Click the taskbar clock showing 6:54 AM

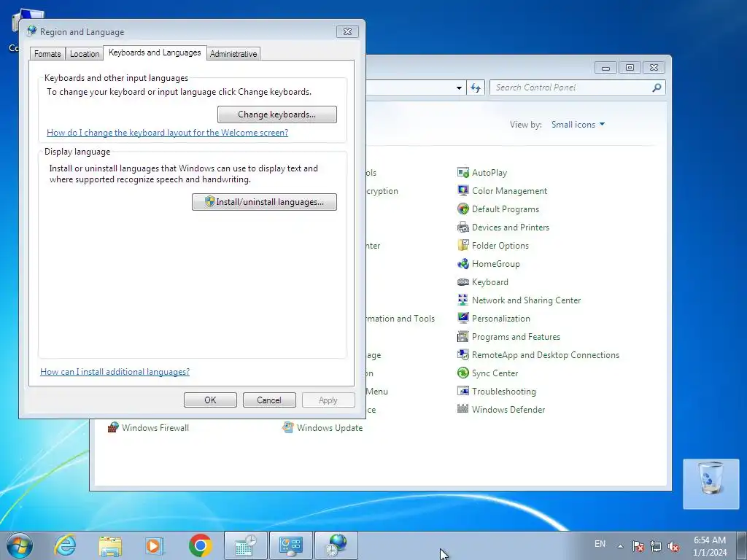[x=710, y=546]
